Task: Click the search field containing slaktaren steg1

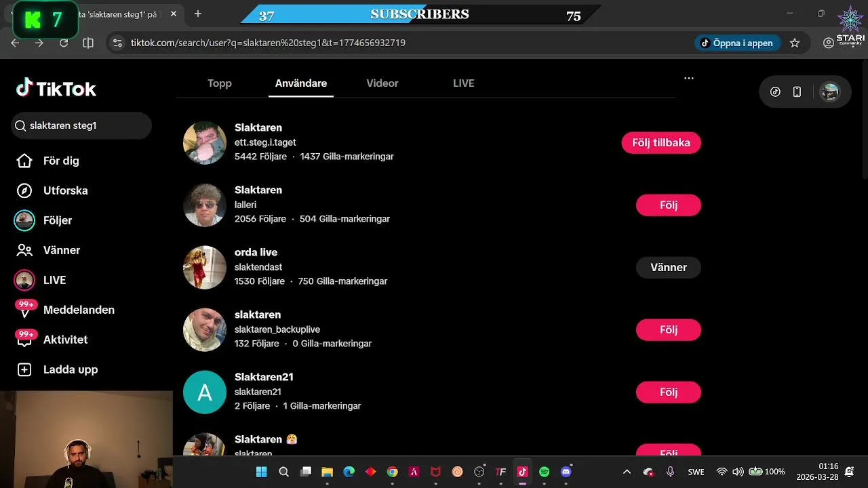Action: tap(81, 125)
